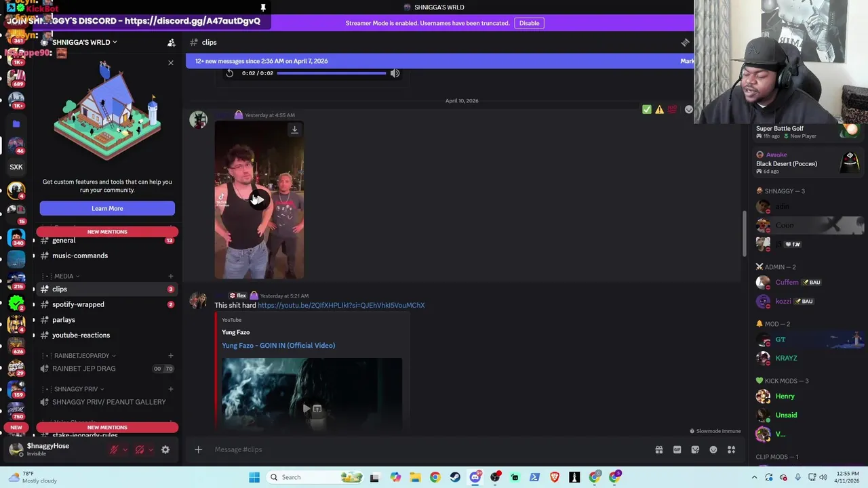Show hidden system tray icons chevron

tap(755, 477)
